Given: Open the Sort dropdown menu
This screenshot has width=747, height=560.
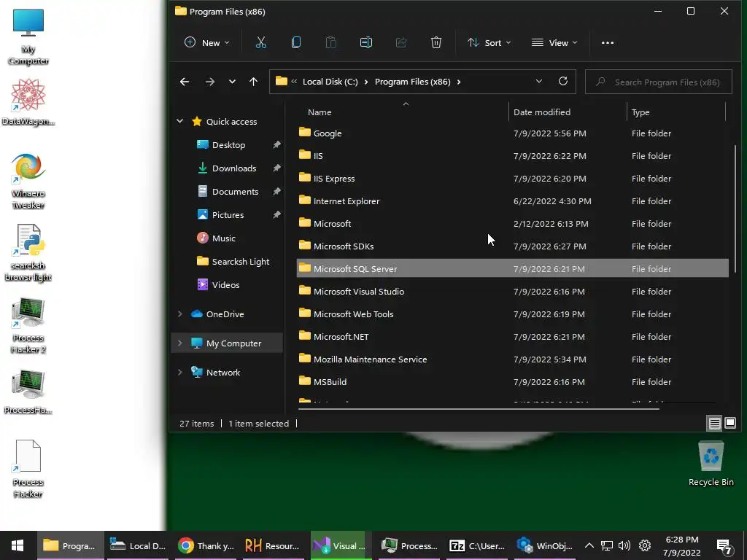Looking at the screenshot, I should point(489,43).
